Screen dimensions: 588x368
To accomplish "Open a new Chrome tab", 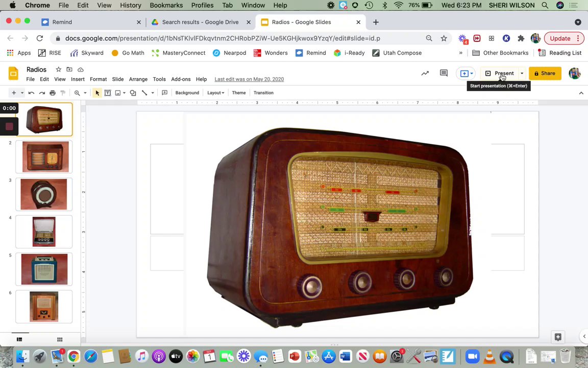I will click(376, 22).
